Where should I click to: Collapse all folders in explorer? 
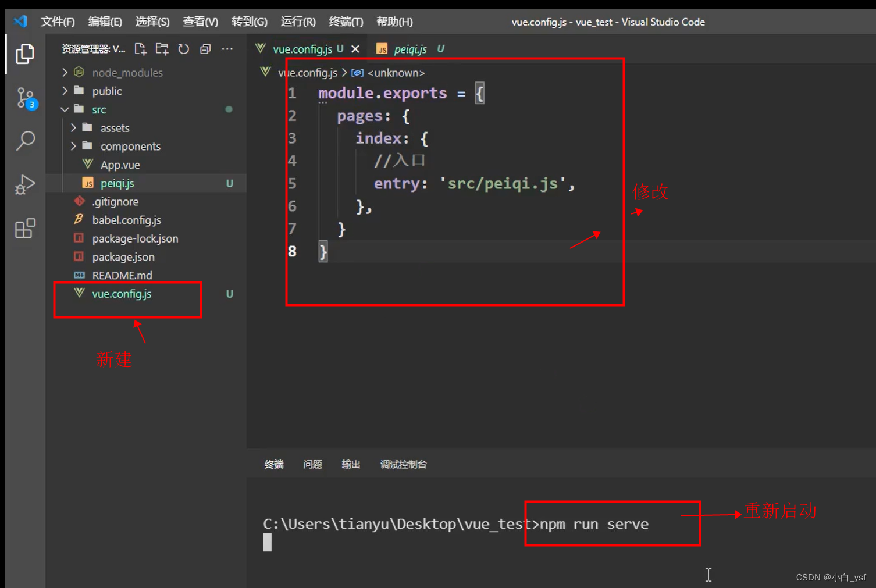click(205, 49)
